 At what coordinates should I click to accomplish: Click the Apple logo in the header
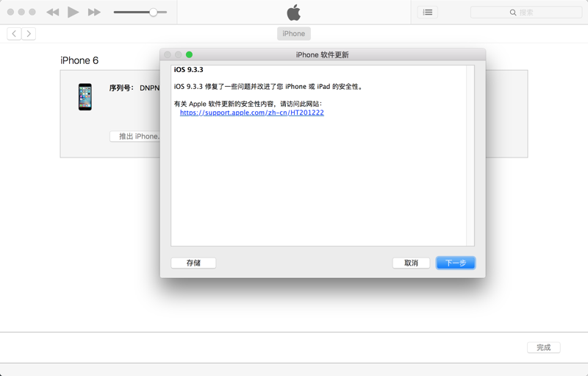pyautogui.click(x=293, y=13)
